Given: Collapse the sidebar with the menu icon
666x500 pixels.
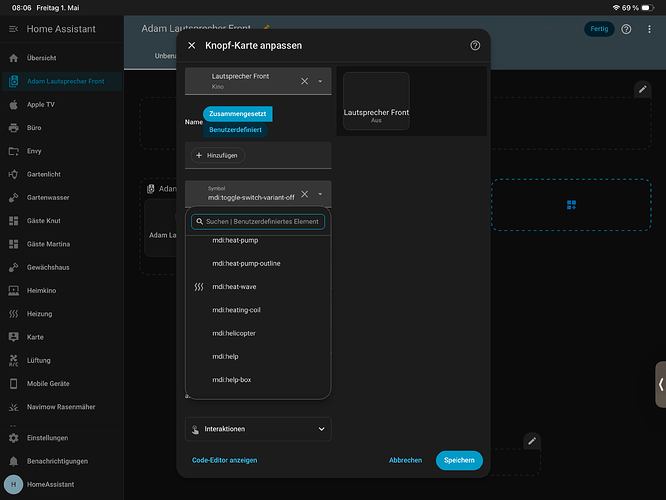Looking at the screenshot, I should [x=14, y=29].
